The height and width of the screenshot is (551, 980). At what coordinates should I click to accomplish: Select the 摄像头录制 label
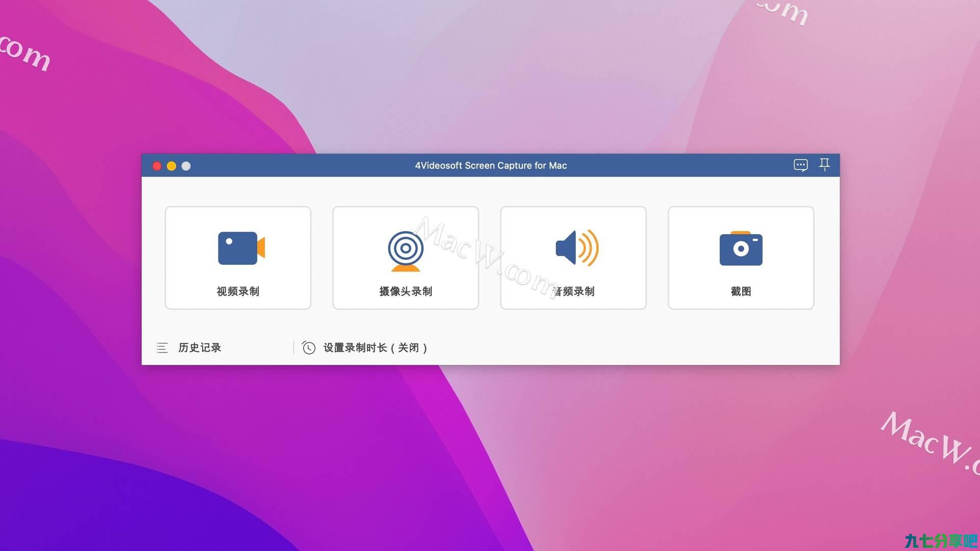click(x=406, y=291)
